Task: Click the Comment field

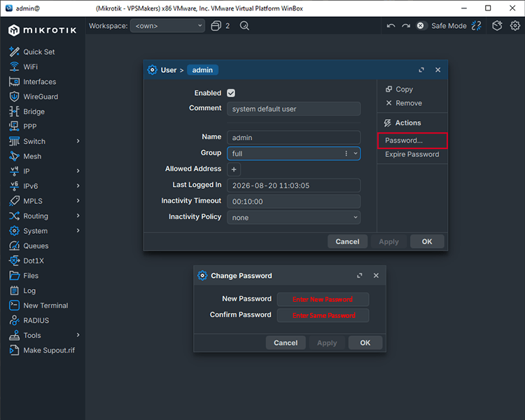Action: [x=293, y=109]
